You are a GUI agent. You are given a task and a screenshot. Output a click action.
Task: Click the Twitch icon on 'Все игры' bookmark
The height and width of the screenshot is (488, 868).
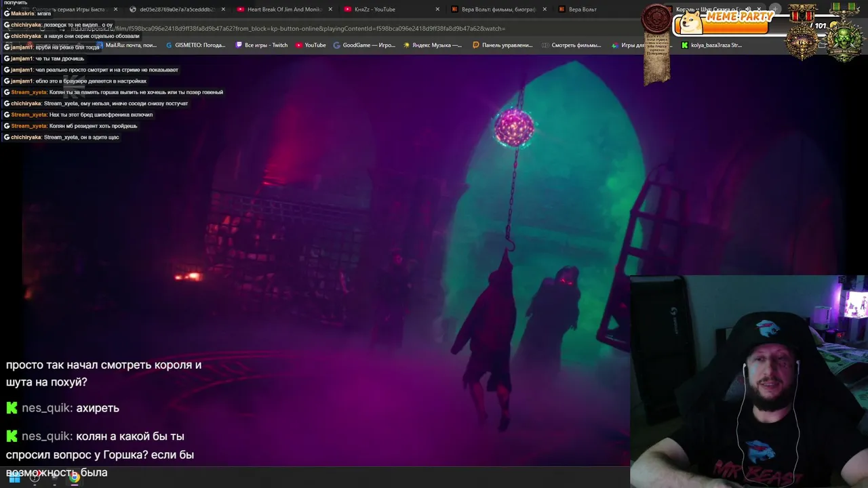(239, 45)
